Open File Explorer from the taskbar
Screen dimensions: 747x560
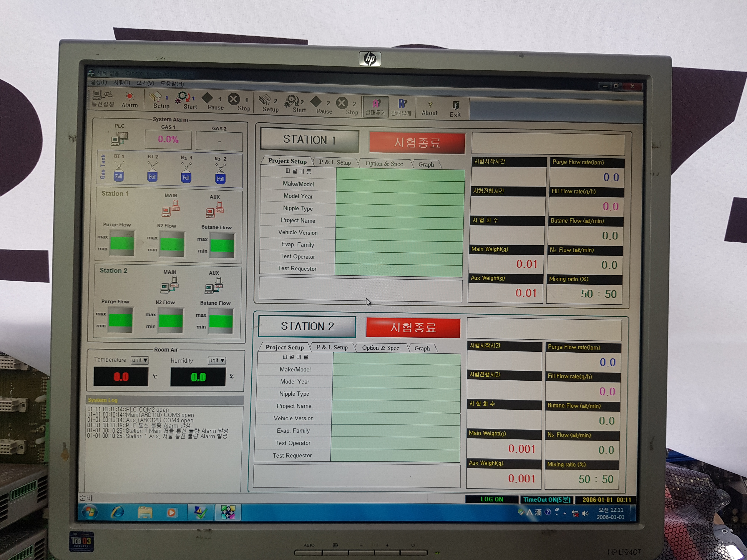tap(145, 513)
